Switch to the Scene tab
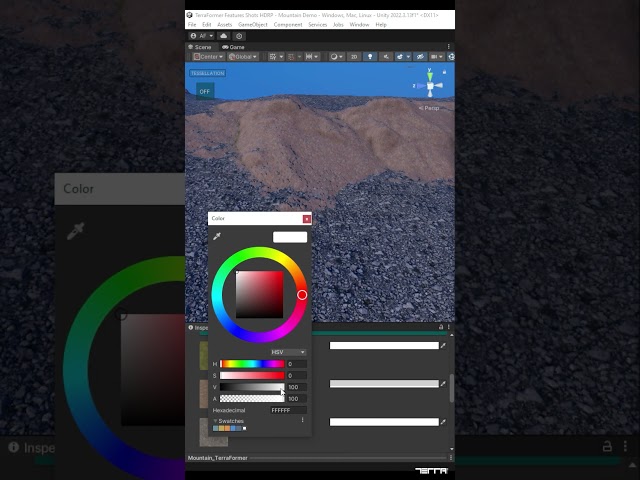This screenshot has height=480, width=640. tap(200, 47)
